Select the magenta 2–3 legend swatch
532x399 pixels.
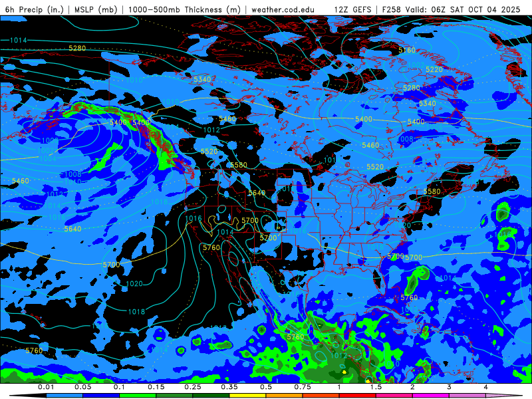(431, 396)
